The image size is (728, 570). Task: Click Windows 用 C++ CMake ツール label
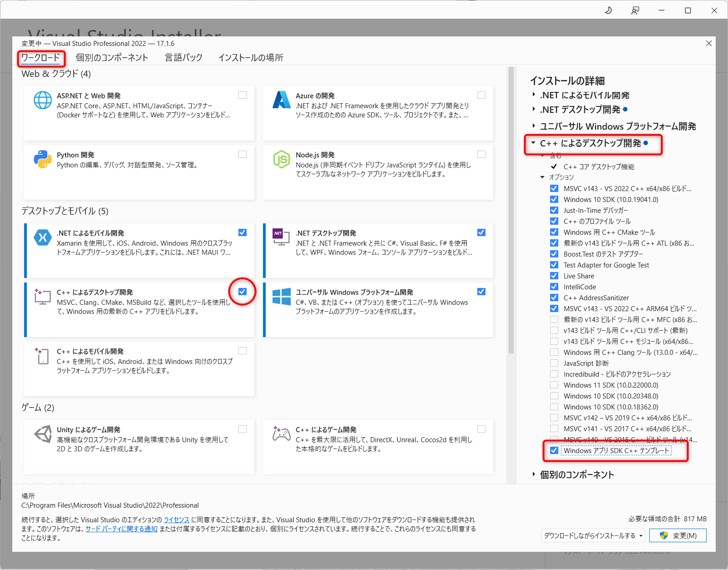click(609, 232)
